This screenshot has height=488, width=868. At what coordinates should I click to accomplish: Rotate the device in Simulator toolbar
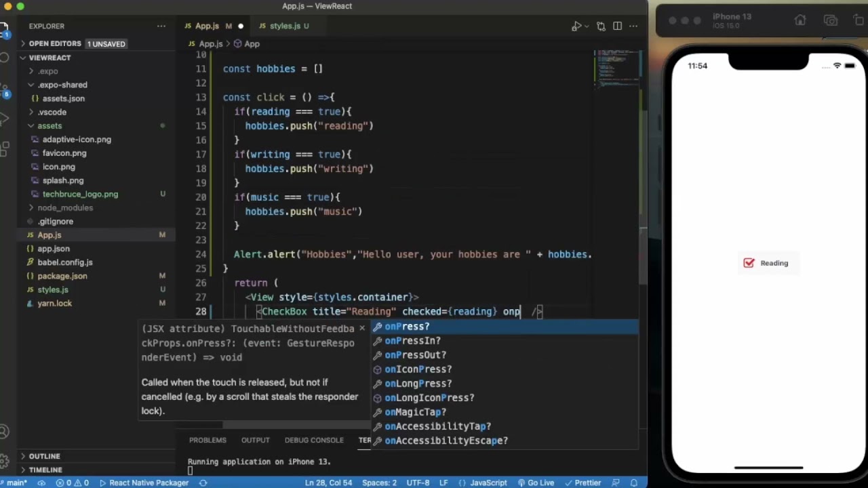pyautogui.click(x=859, y=20)
